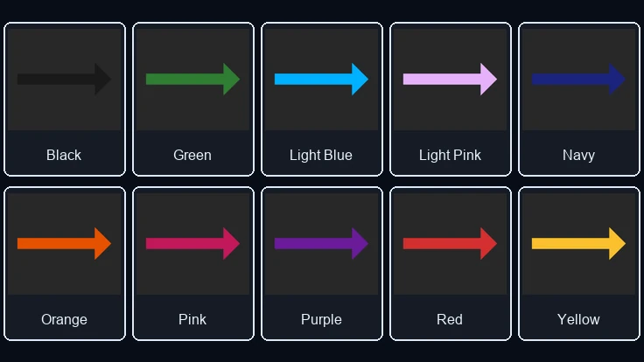Viewport: 644px width, 362px height.
Task: Click the Orange label text
Action: point(64,319)
